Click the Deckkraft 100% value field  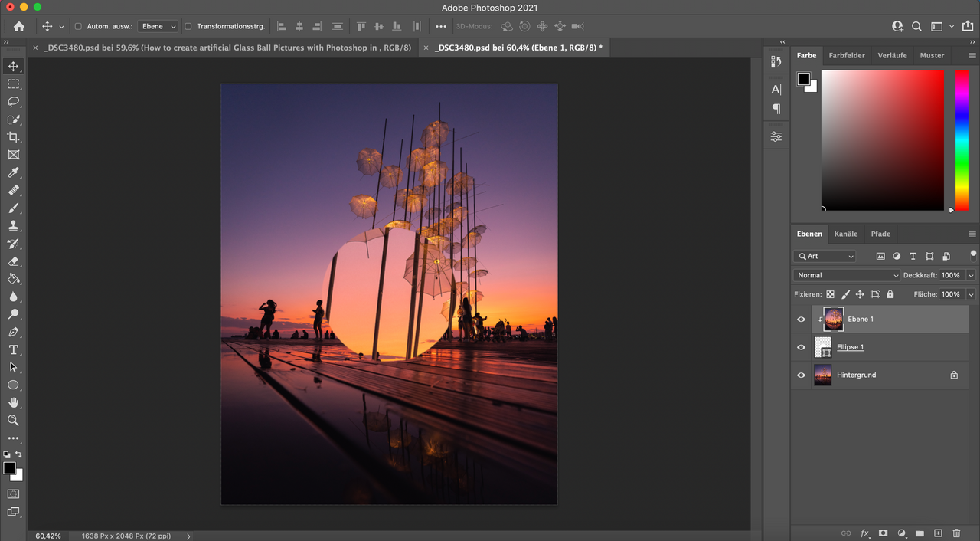tap(950, 275)
